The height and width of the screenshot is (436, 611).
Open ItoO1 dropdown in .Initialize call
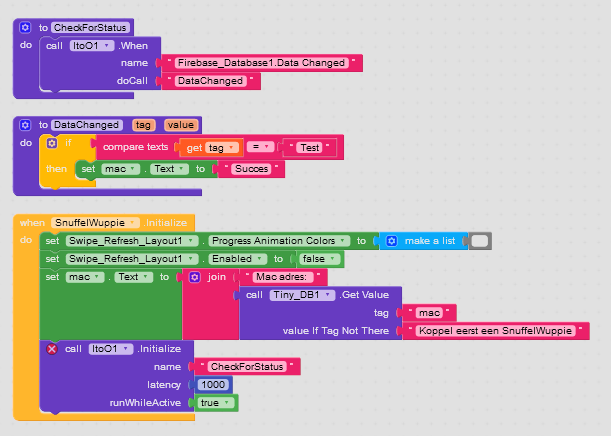pyautogui.click(x=111, y=349)
